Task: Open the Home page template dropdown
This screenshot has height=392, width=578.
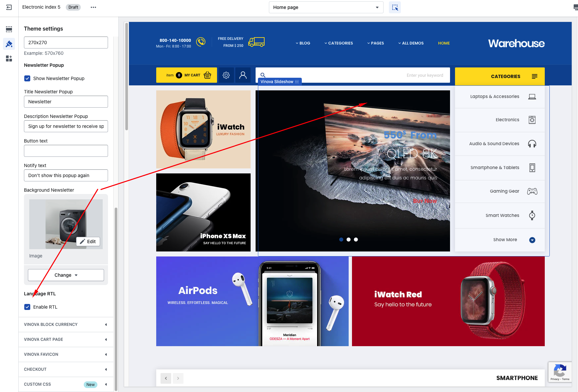Action: tap(326, 7)
